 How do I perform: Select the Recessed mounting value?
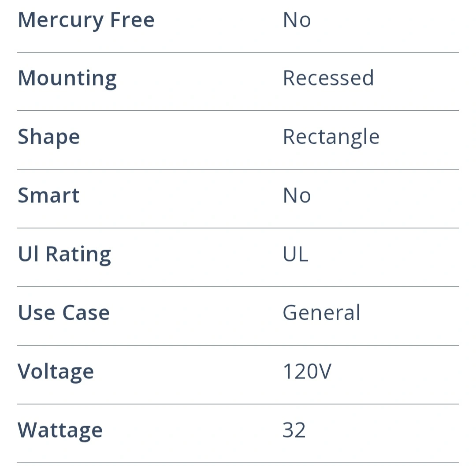tap(328, 79)
